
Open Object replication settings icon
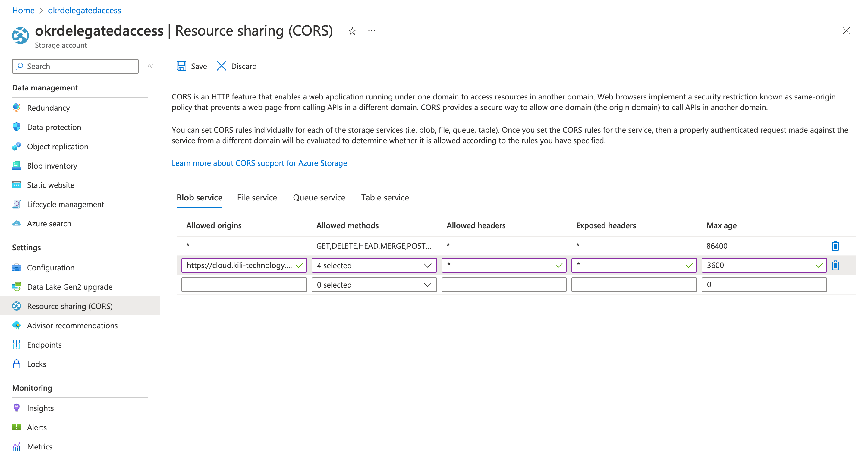tap(16, 146)
